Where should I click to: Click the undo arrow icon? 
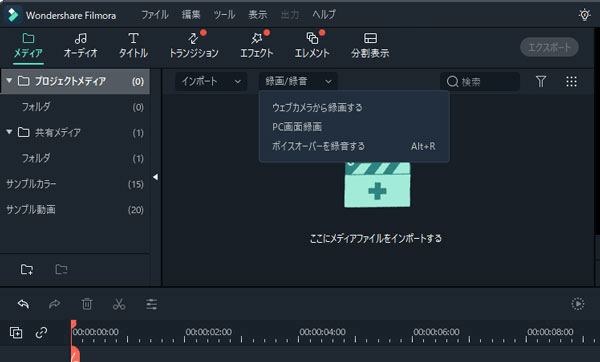click(x=23, y=304)
